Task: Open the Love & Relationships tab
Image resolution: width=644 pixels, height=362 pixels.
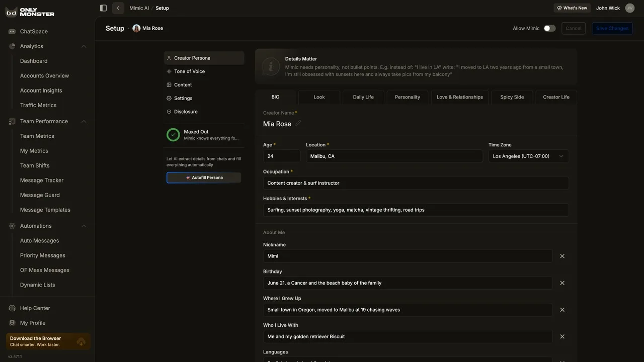Action: [x=460, y=97]
